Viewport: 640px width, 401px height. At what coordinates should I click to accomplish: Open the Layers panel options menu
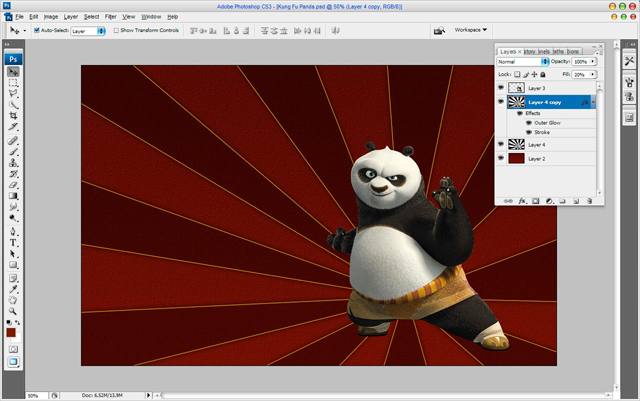[597, 53]
